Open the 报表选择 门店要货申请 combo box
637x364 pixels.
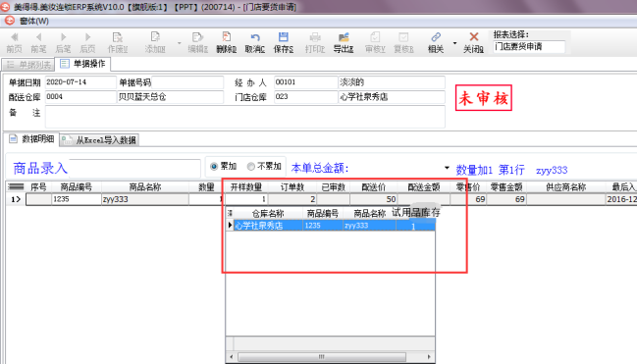529,47
